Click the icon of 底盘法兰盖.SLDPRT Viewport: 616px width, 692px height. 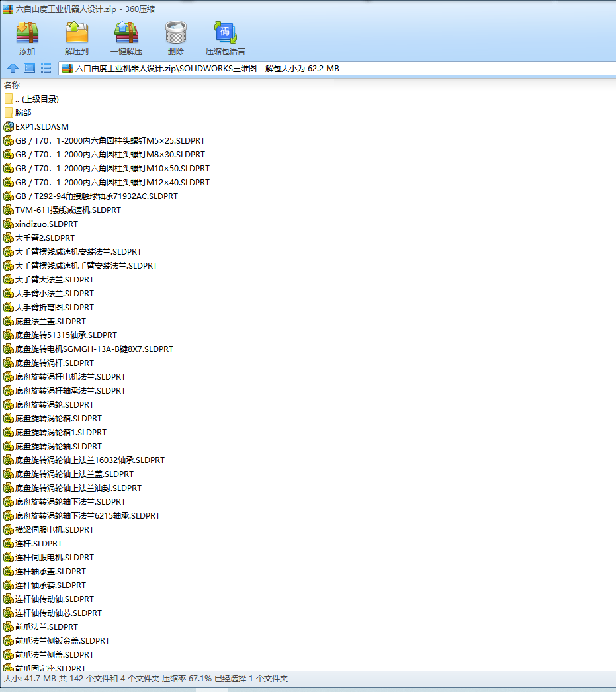[x=9, y=322]
